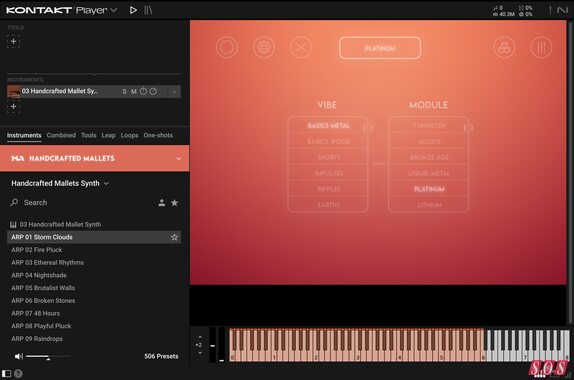The width and height of the screenshot is (574, 380).
Task: Select preset ARP 01 Storm Clouds
Action: [x=94, y=237]
